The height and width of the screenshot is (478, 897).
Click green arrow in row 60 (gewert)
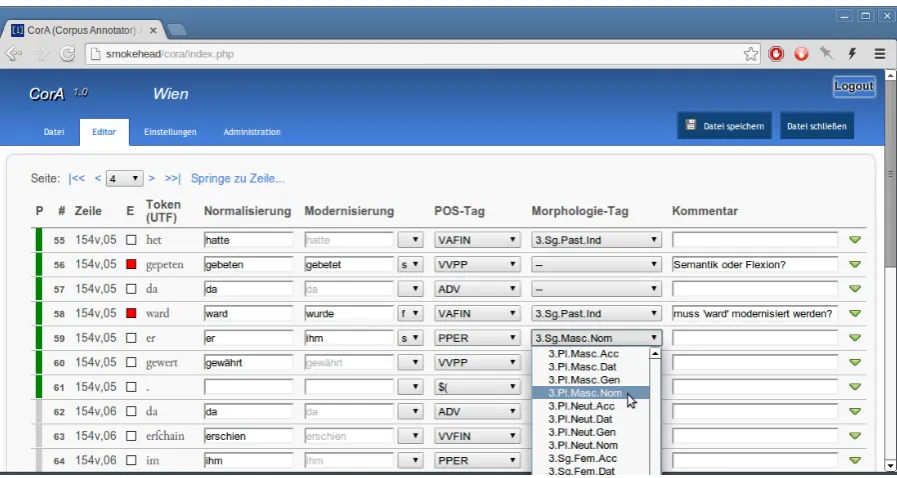(855, 362)
